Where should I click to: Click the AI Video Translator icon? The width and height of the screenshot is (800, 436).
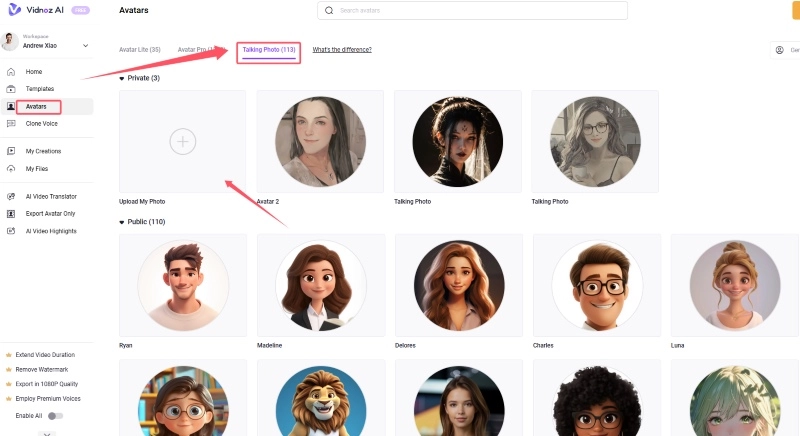11,196
